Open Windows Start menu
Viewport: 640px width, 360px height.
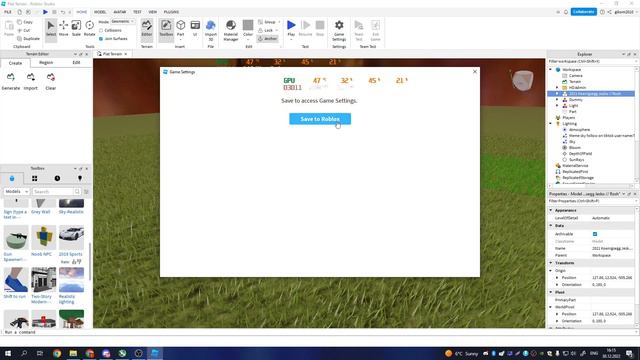pyautogui.click(x=8, y=353)
